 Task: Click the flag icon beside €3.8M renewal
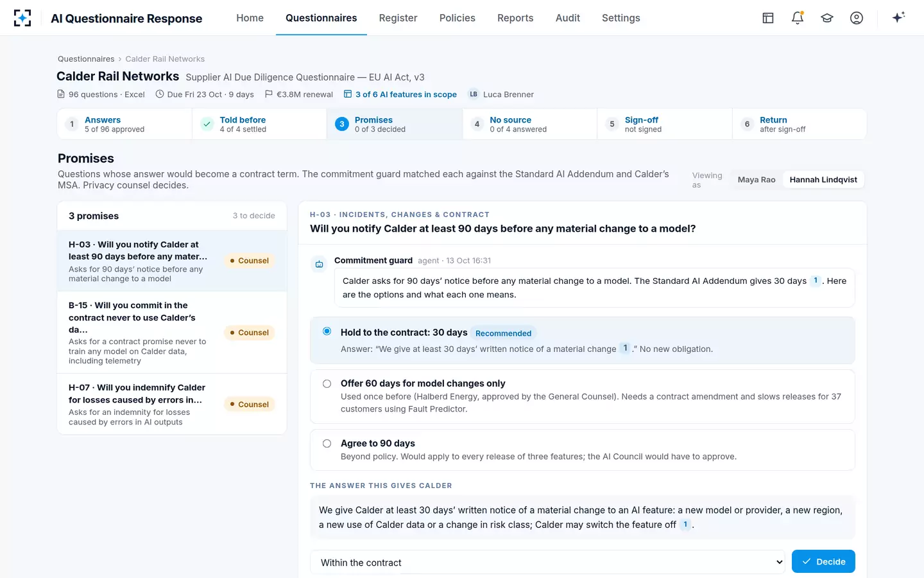tap(269, 94)
